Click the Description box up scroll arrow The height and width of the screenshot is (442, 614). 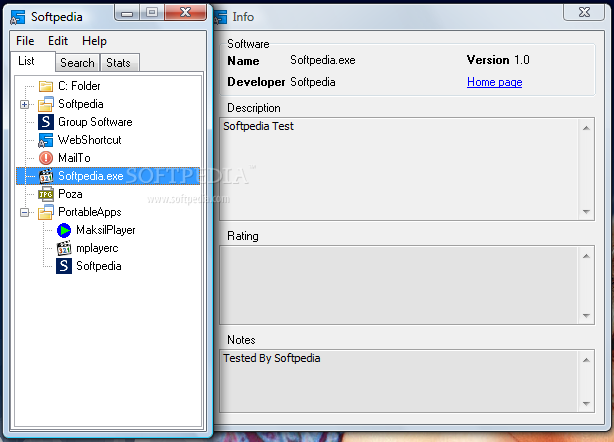[586, 128]
